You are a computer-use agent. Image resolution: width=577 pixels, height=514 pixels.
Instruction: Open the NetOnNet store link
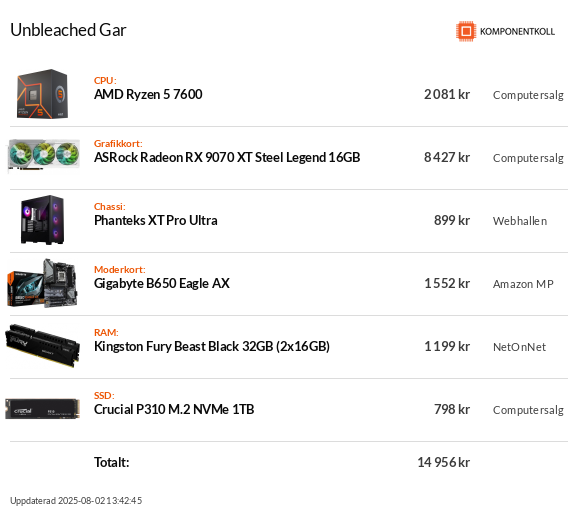pyautogui.click(x=519, y=347)
